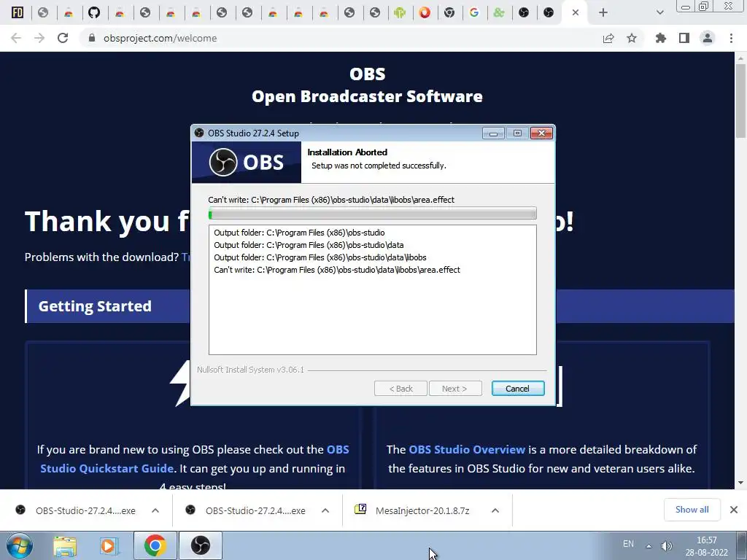Click the Chrome taskbar icon

click(155, 545)
